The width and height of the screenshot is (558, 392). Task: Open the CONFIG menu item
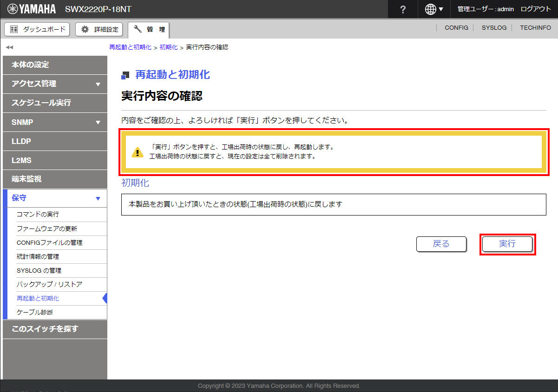456,27
